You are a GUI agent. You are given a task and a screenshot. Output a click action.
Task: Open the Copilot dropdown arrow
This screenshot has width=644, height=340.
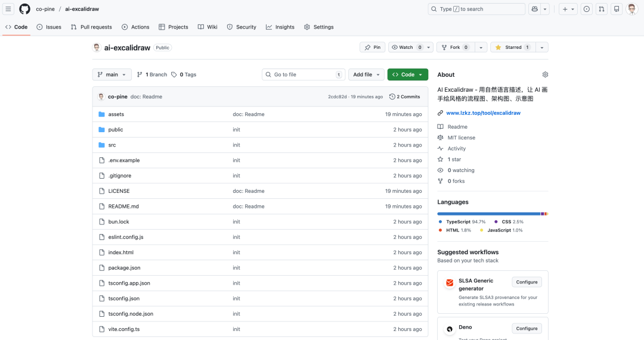coord(545,9)
